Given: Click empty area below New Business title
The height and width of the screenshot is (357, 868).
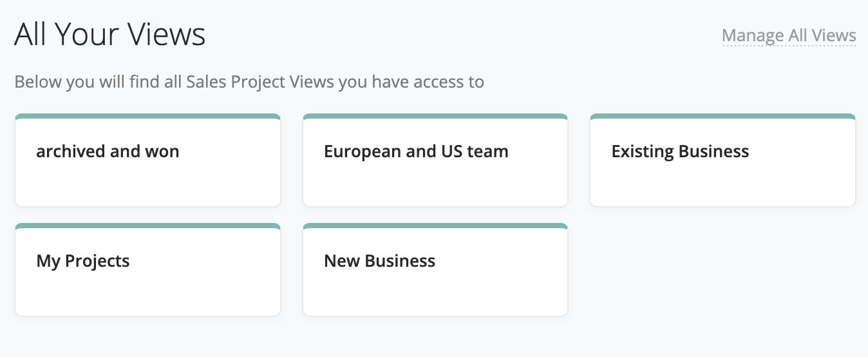Looking at the screenshot, I should (435, 295).
